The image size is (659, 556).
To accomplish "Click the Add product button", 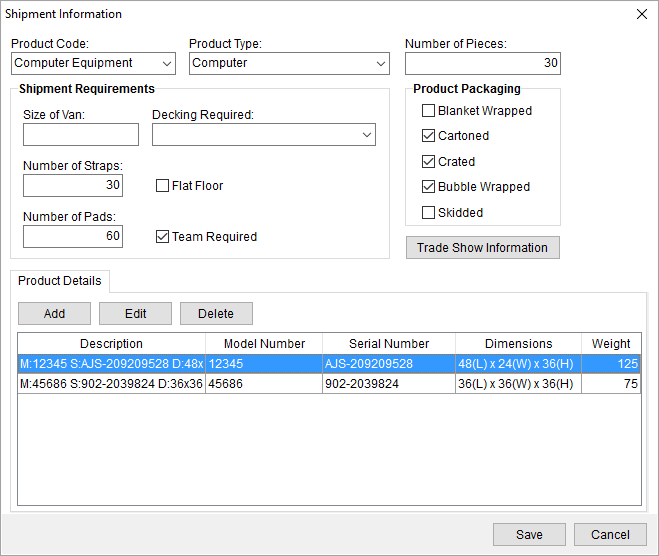I will (54, 313).
